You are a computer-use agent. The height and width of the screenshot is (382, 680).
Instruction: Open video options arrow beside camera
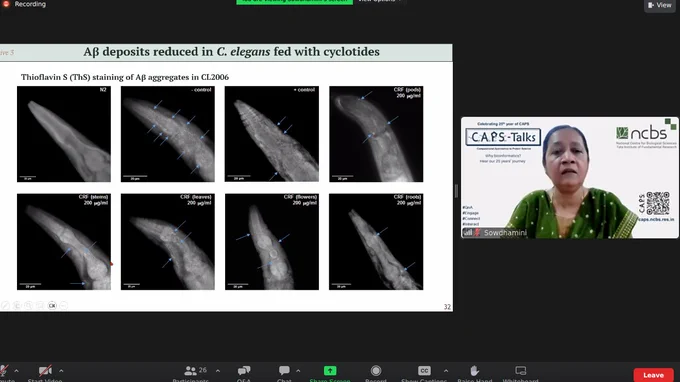tap(61, 371)
